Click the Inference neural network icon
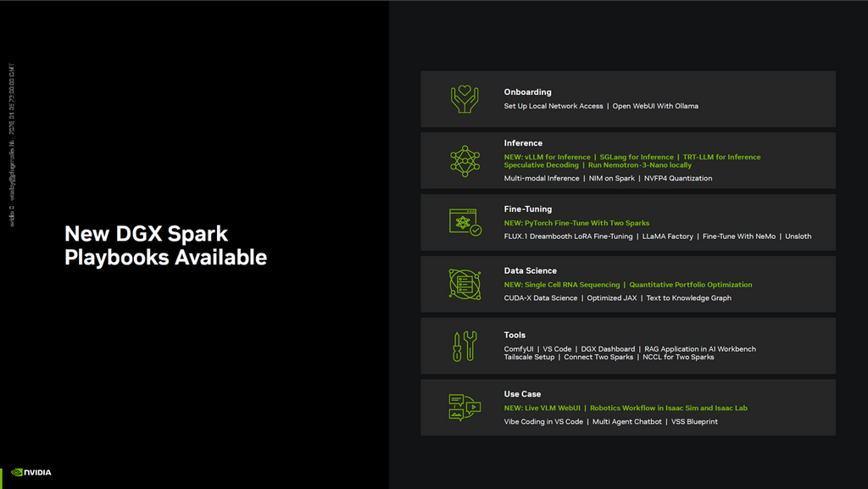This screenshot has width=868, height=489. pyautogui.click(x=465, y=160)
